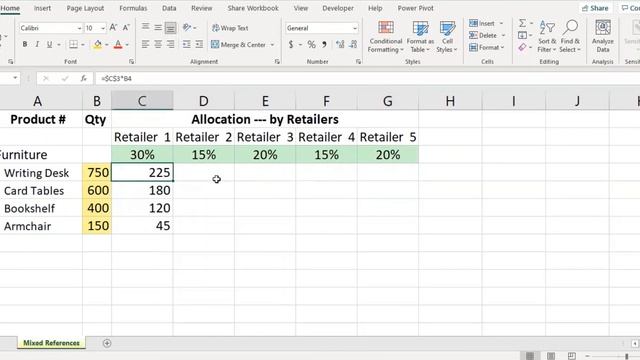Click Increase Indent icon
This screenshot has width=640, height=360.
tap(199, 44)
